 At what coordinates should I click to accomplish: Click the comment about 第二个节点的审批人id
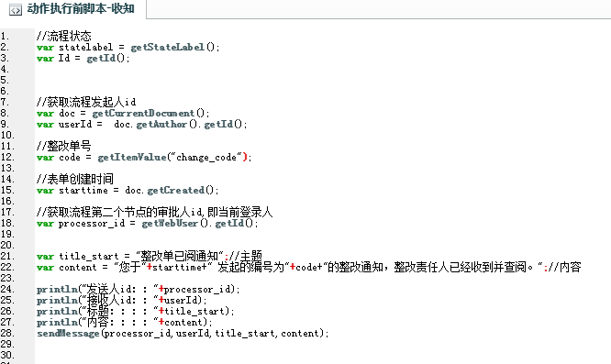point(154,212)
